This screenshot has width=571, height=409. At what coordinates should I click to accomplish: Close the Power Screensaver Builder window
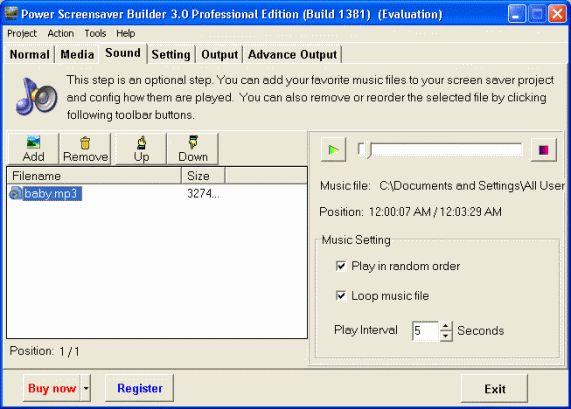pyautogui.click(x=557, y=14)
